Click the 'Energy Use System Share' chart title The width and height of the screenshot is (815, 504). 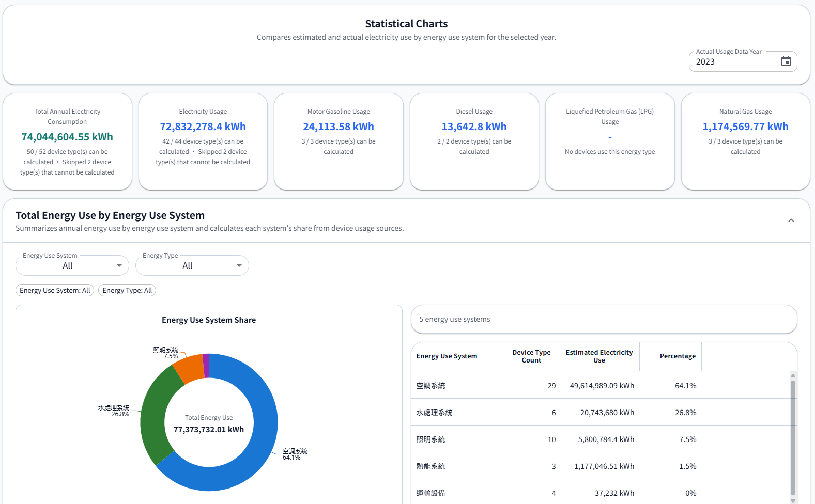[x=209, y=320]
